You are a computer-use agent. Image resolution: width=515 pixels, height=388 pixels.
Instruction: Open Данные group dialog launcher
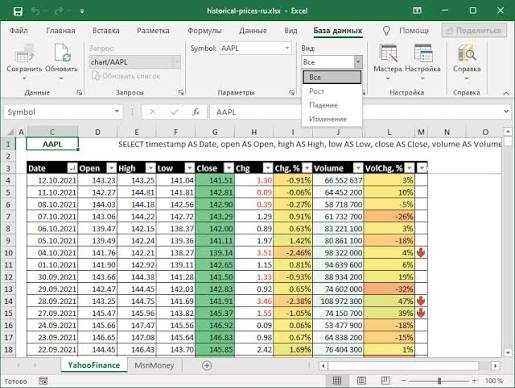79,92
